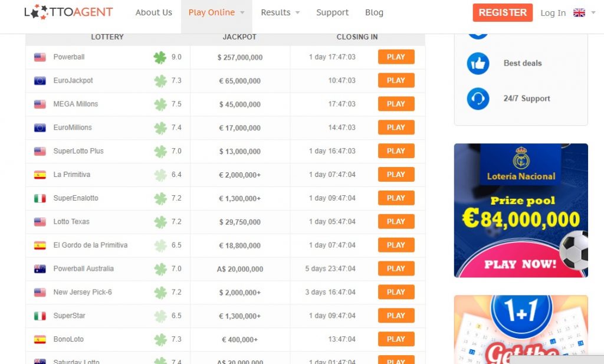
Task: Expand the Play Online dropdown arrow
Action: [242, 13]
